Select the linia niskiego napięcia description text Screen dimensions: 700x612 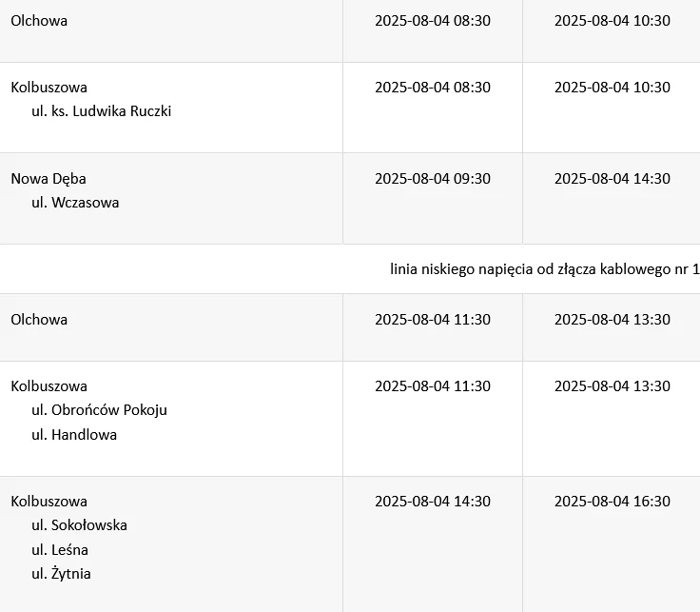click(x=545, y=269)
